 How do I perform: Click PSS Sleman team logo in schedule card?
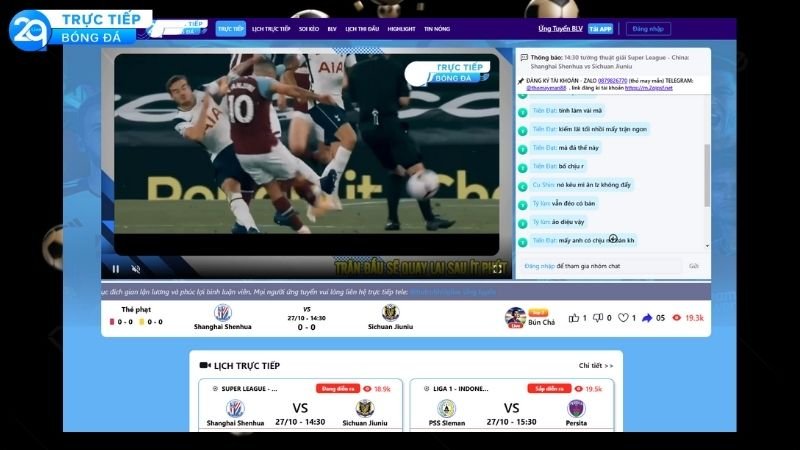point(446,408)
